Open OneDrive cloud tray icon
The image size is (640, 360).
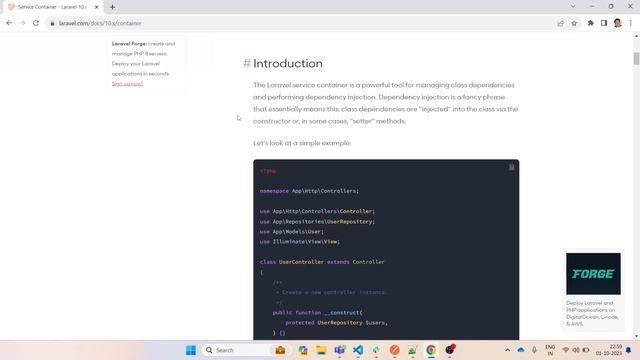(521, 350)
